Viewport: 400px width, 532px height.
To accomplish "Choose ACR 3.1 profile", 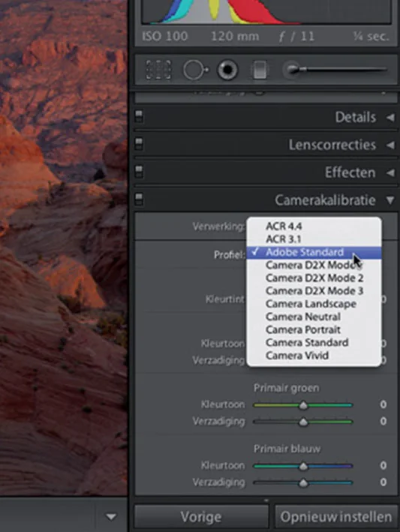I will tap(314, 239).
